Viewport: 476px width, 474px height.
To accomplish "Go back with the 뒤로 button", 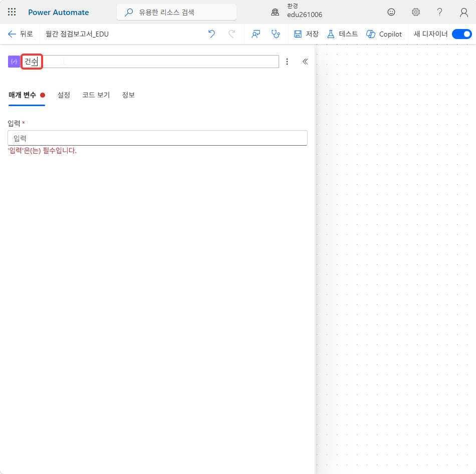I will pyautogui.click(x=21, y=34).
